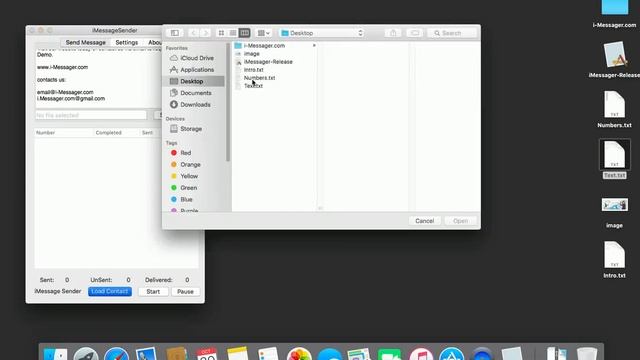The height and width of the screenshot is (360, 640).
Task: Select iMessager-Release in file list
Action: tap(268, 62)
